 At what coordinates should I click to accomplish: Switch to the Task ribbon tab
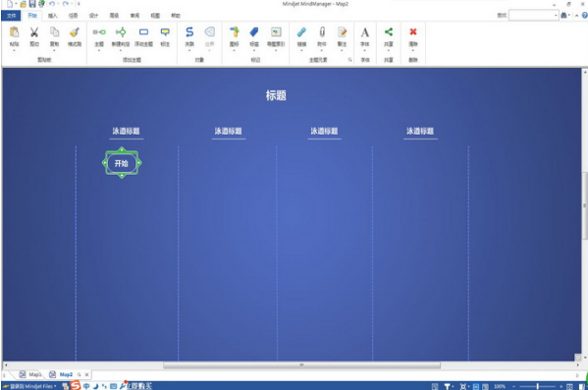(73, 16)
